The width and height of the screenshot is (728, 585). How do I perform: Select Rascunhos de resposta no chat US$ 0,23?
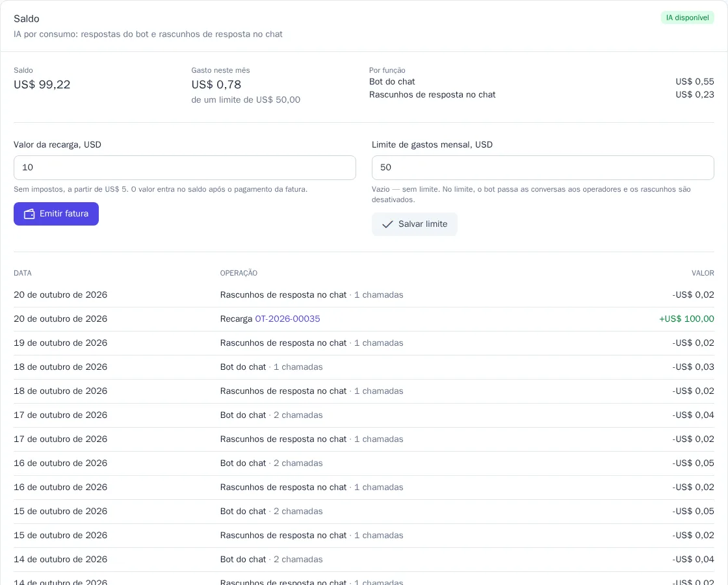541,95
